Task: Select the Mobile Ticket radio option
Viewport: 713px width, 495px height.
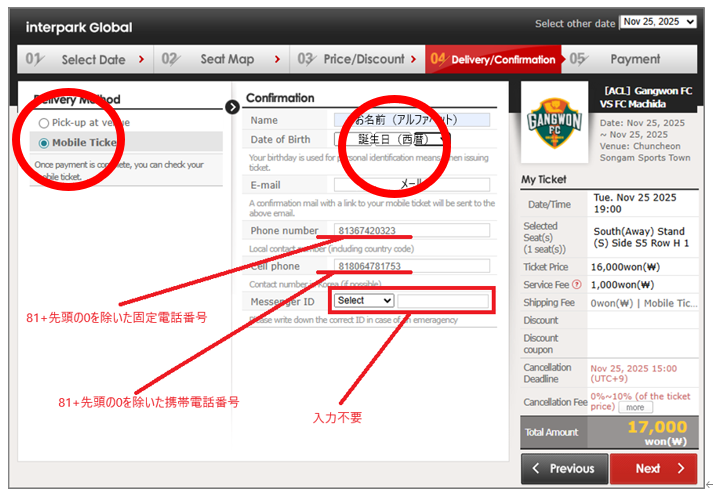Action: (x=43, y=143)
